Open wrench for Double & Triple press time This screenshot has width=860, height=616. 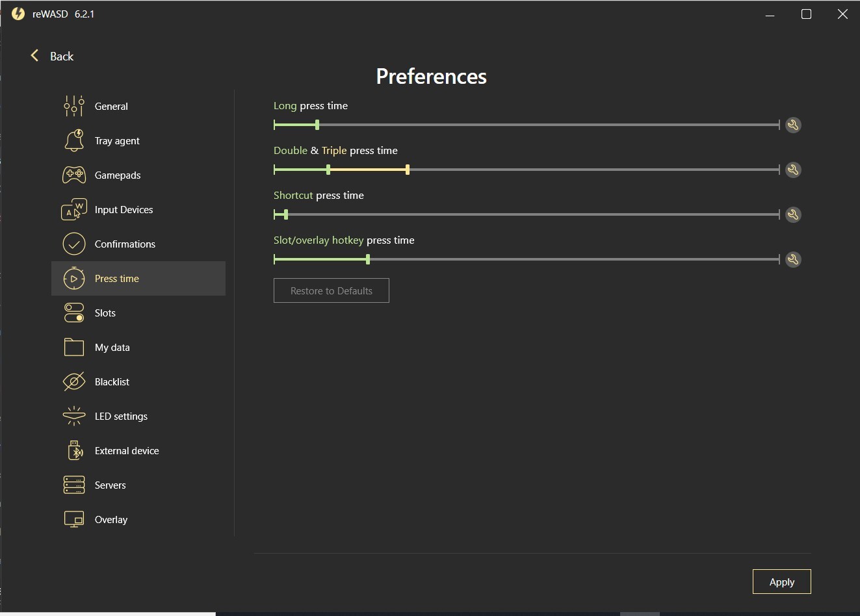coord(793,170)
